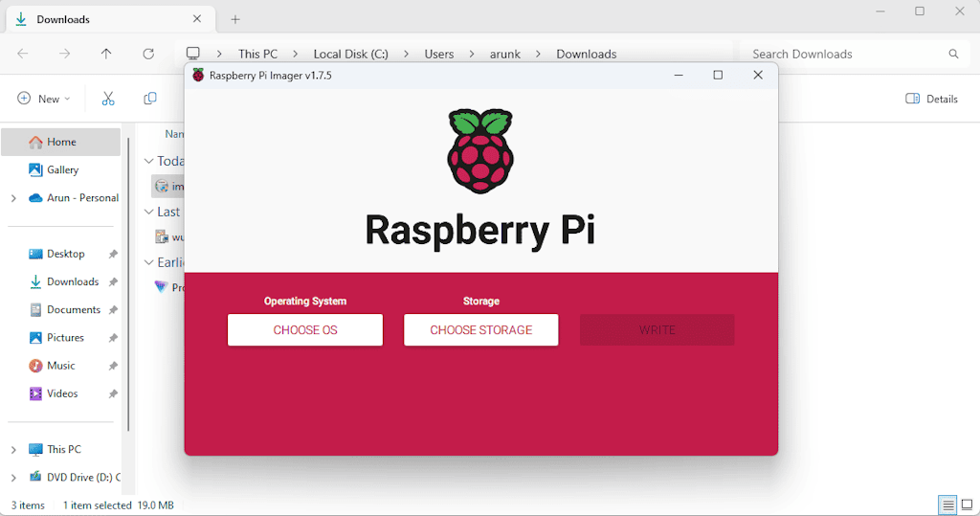The image size is (980, 516).
Task: Select arunk in the address breadcrumb
Action: [505, 54]
